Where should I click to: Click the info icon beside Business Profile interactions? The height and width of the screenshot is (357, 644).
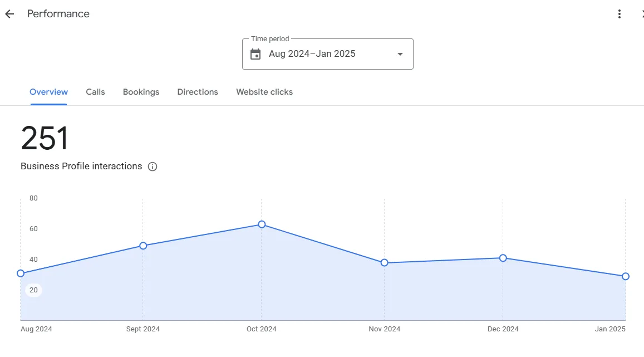[x=153, y=167]
